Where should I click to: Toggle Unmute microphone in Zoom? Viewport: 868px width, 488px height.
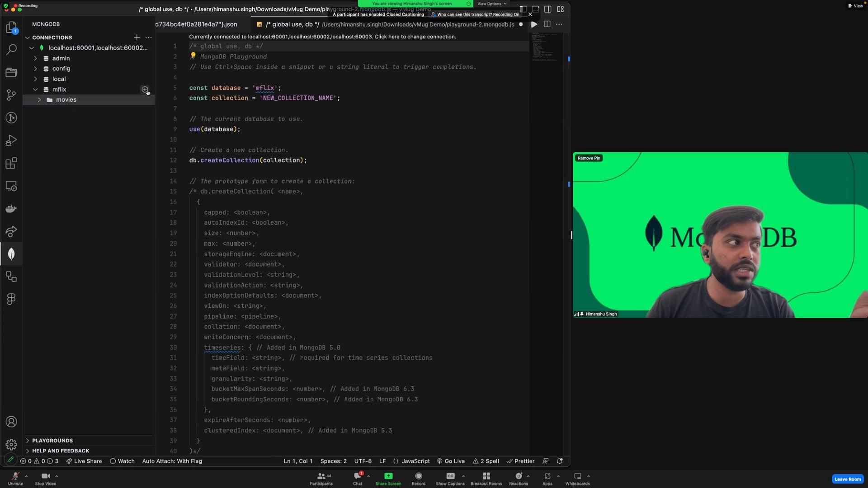pos(15,478)
